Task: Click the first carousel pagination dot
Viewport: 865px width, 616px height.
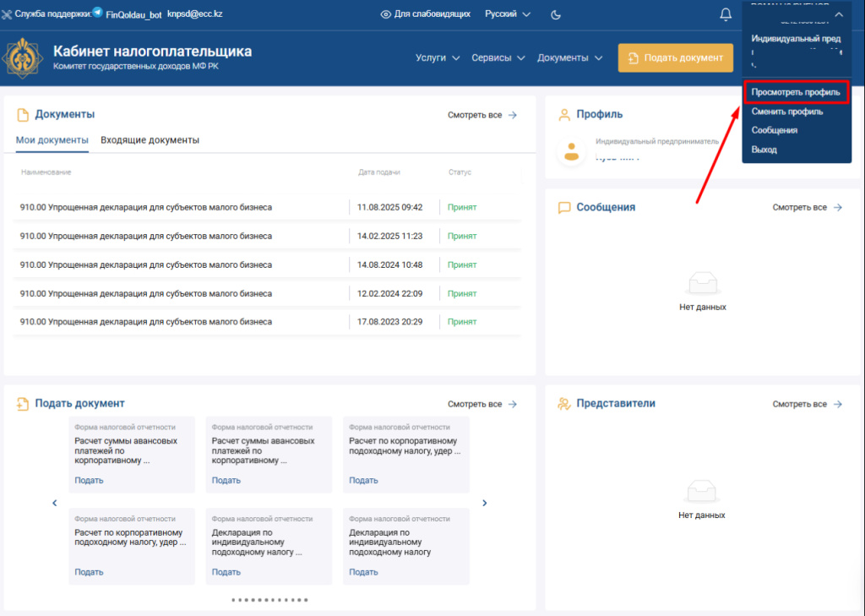Action: (x=233, y=600)
